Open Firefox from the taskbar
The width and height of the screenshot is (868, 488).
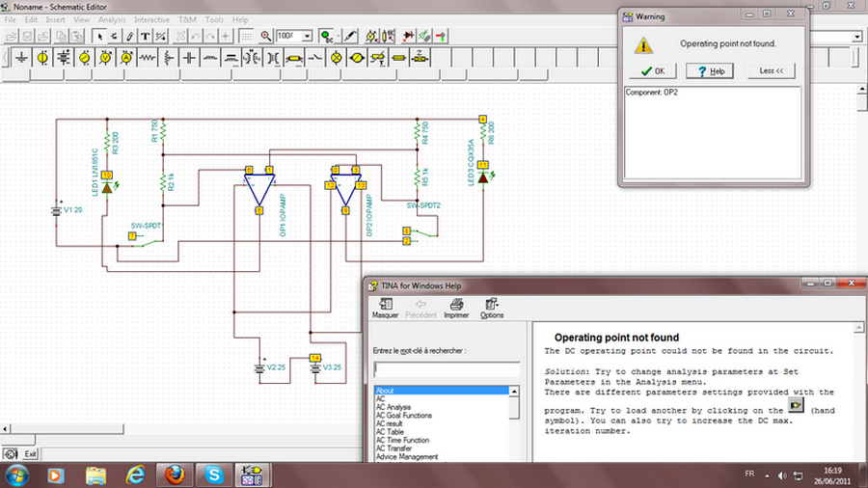click(x=175, y=474)
